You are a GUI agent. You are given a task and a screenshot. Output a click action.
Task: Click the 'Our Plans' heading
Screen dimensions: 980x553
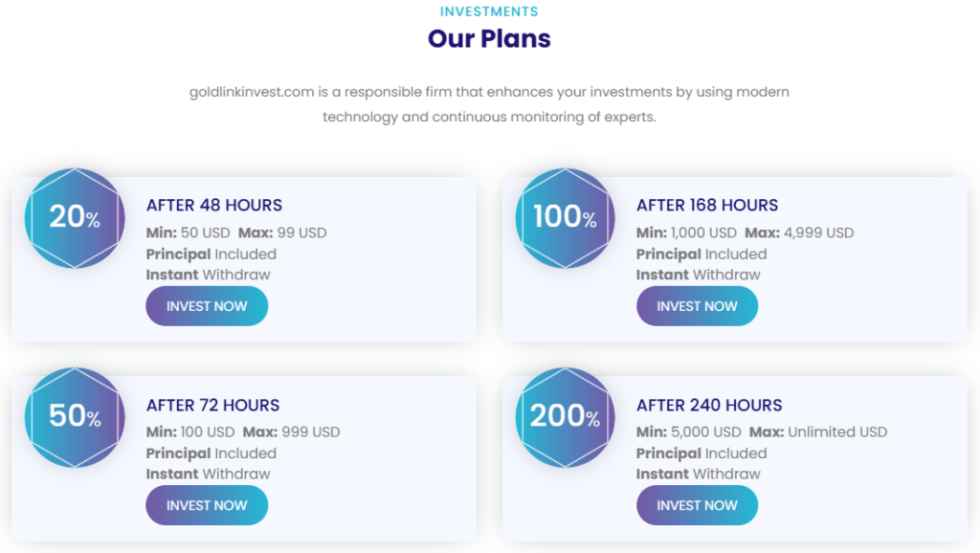[x=489, y=39]
